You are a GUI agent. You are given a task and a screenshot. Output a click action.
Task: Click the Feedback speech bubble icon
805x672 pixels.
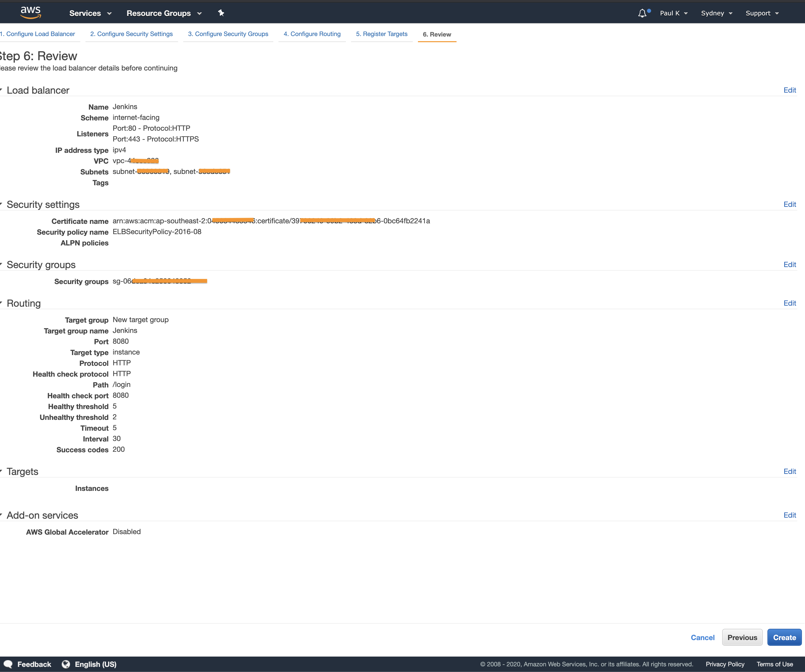[8, 664]
